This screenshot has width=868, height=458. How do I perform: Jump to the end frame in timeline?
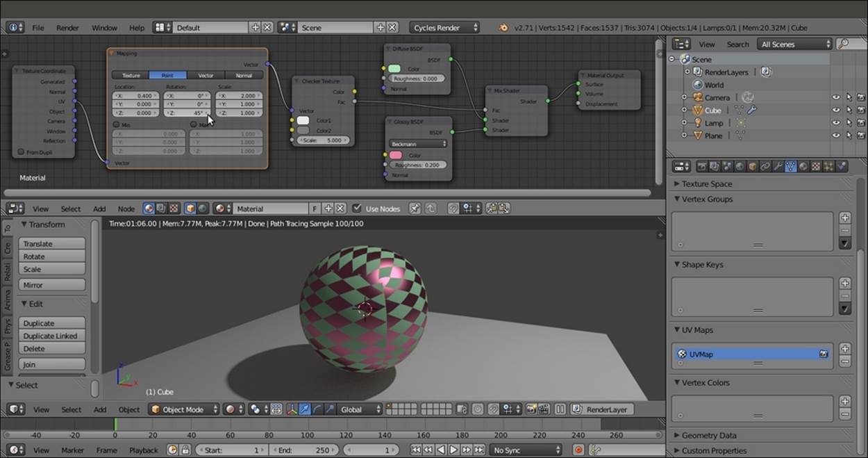(478, 450)
